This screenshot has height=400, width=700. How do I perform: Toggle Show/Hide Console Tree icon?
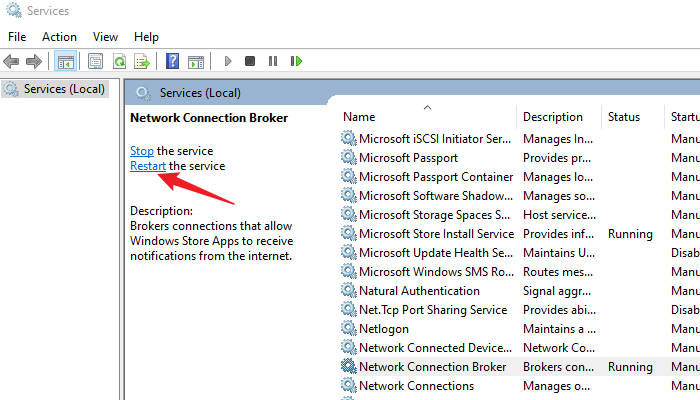pos(66,61)
